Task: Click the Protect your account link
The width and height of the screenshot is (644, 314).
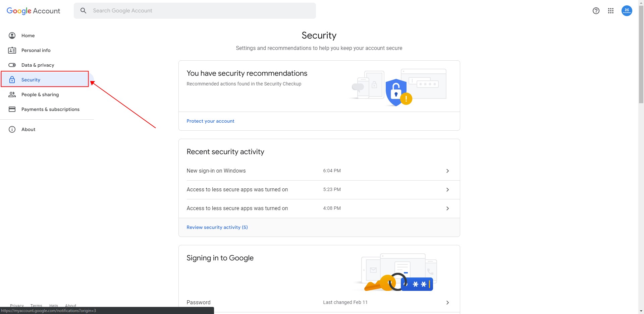Action: click(210, 121)
